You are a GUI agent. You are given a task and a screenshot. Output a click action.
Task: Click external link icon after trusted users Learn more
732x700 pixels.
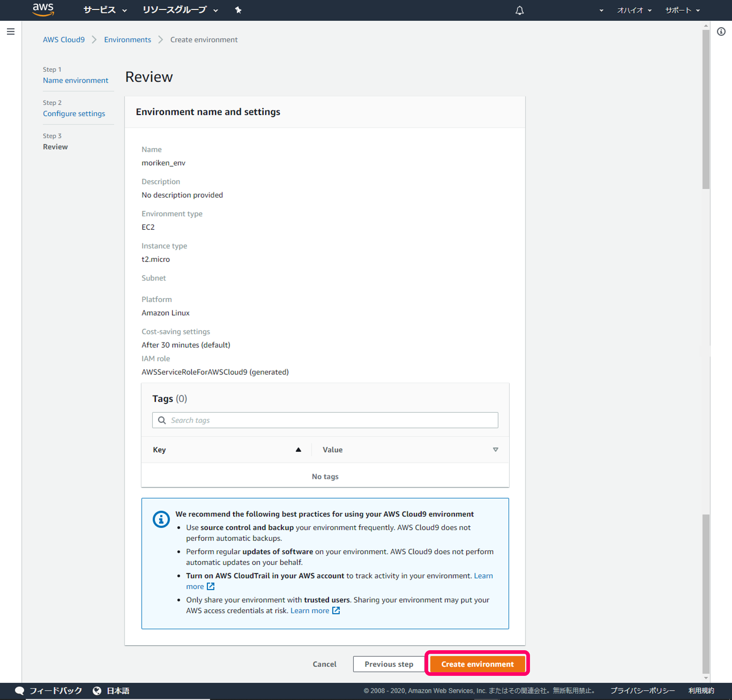click(x=336, y=610)
